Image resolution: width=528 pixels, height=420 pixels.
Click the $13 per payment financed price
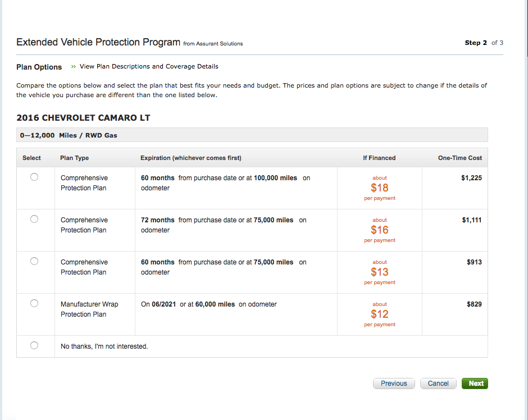coord(380,272)
